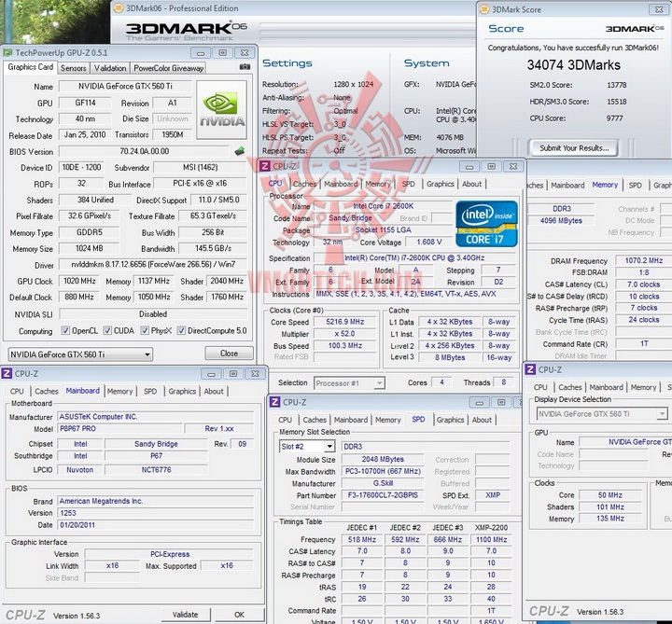Click the Core Voltage value 1.608 V
The height and width of the screenshot is (624, 672).
[x=429, y=242]
